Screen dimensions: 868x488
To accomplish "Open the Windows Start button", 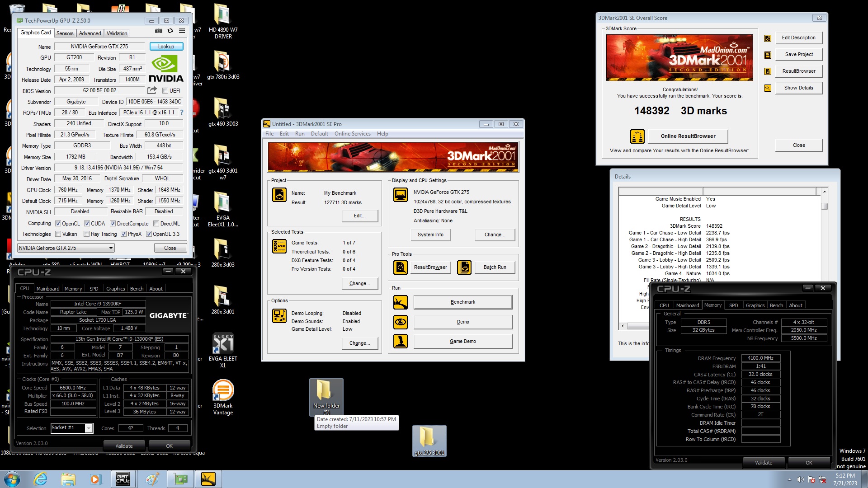I will pos(12,479).
